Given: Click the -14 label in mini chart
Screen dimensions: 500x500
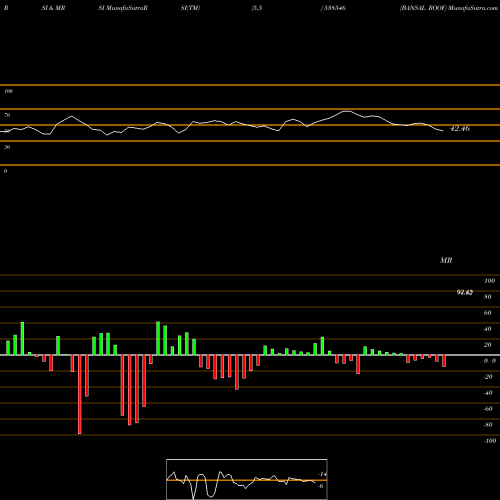Looking at the screenshot, I should click(322, 474).
